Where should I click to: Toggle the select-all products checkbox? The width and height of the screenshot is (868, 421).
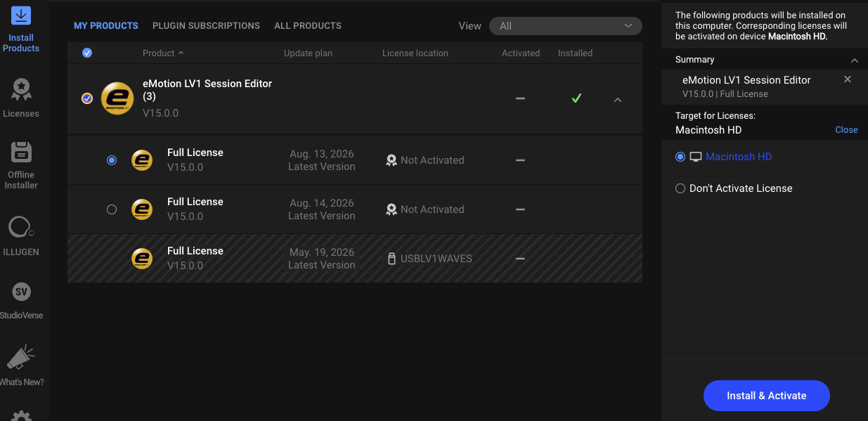click(87, 53)
